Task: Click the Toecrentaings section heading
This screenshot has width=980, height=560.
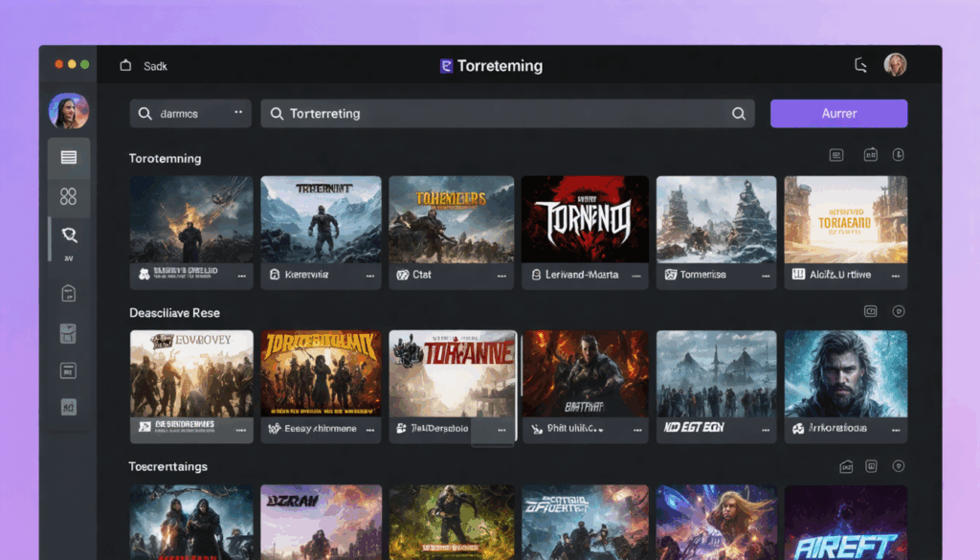Action: (167, 467)
